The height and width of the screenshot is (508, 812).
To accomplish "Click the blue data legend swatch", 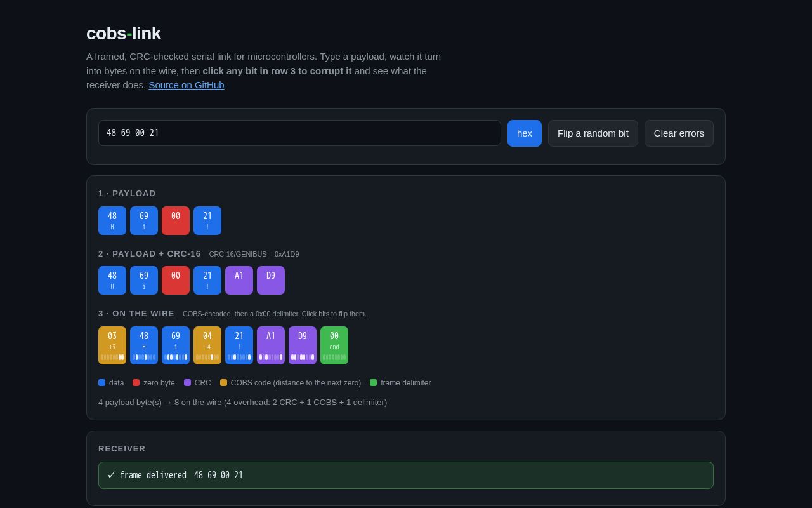I will 101,383.
